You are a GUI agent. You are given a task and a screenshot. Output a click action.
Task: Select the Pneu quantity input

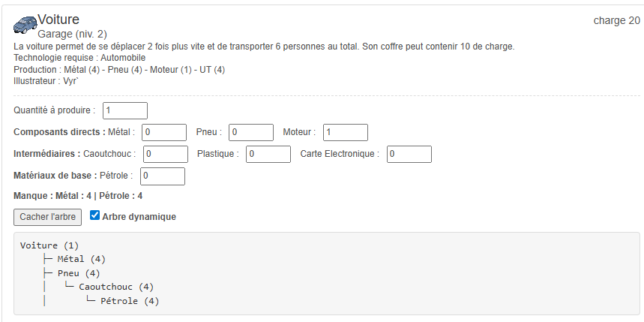point(250,132)
